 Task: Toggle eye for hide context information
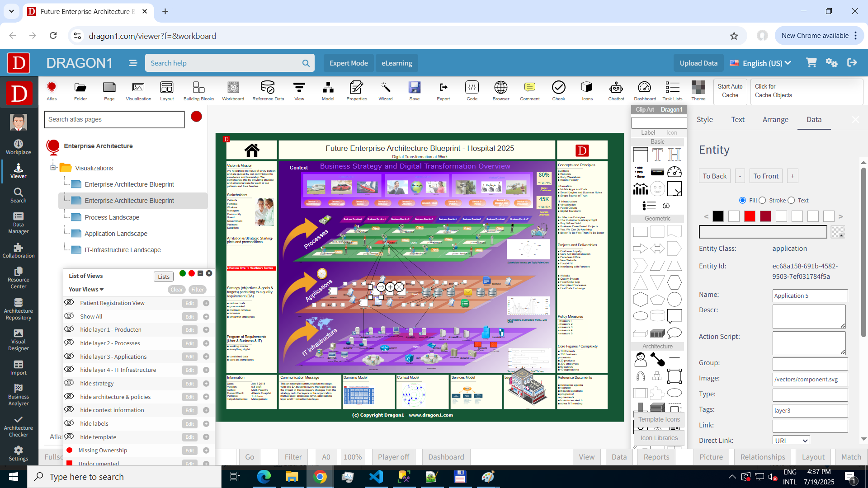pos(69,409)
